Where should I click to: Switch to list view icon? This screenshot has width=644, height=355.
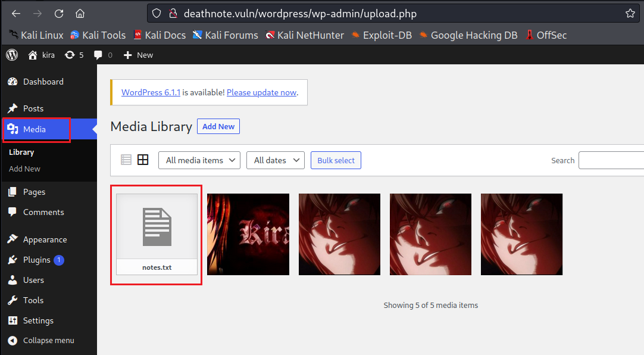126,160
